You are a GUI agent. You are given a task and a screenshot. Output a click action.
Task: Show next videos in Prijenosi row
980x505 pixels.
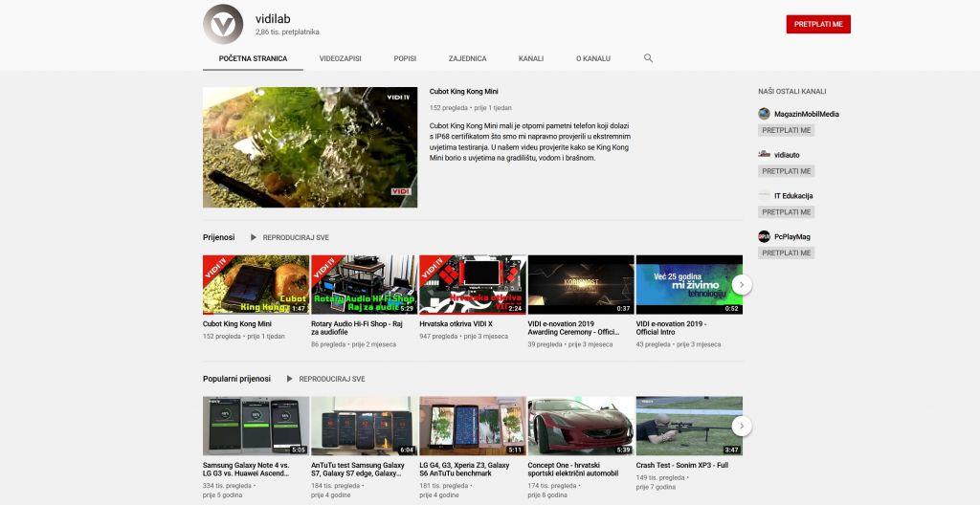pos(742,284)
